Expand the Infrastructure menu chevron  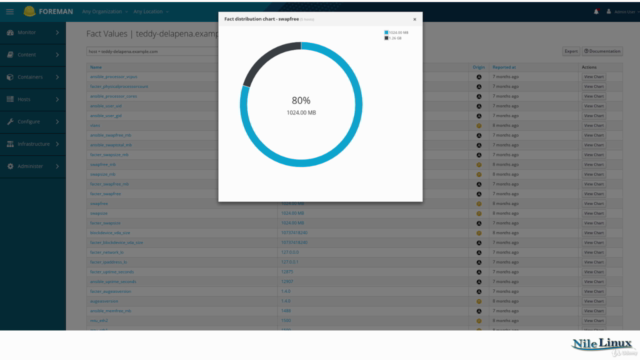57,144
